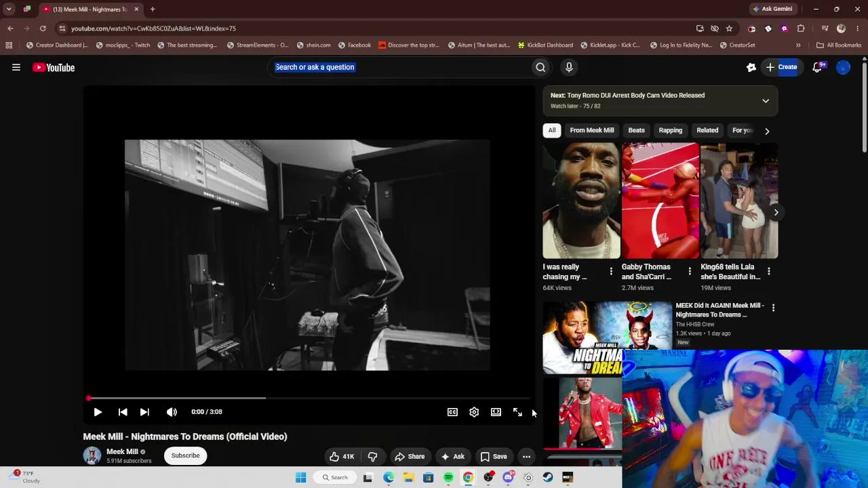This screenshot has height=488, width=868.
Task: Like the video with 41K likes
Action: tap(342, 457)
